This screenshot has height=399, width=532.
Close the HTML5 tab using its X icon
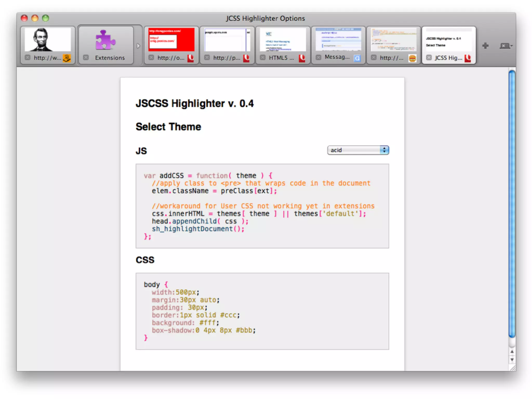click(263, 57)
